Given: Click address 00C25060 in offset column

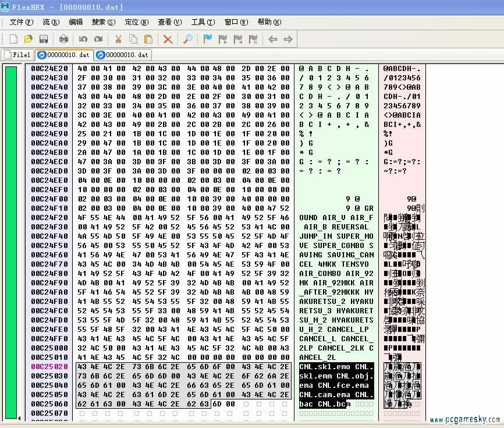Looking at the screenshot, I should (x=49, y=404).
